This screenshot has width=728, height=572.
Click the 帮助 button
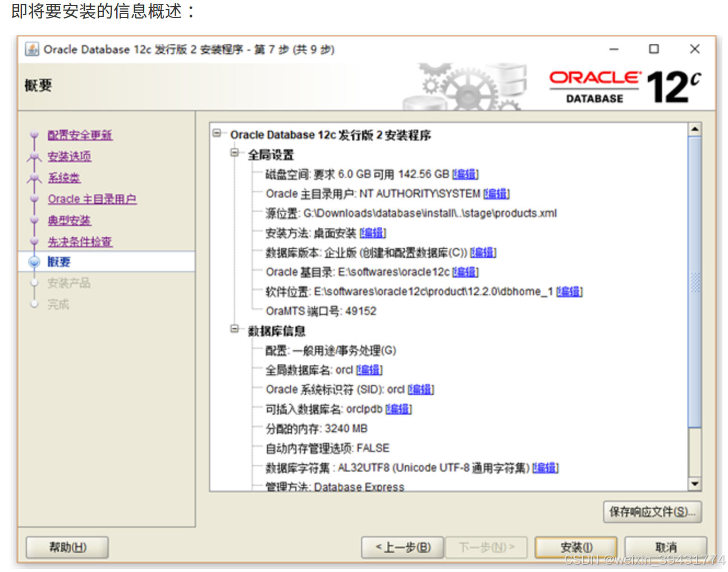67,547
